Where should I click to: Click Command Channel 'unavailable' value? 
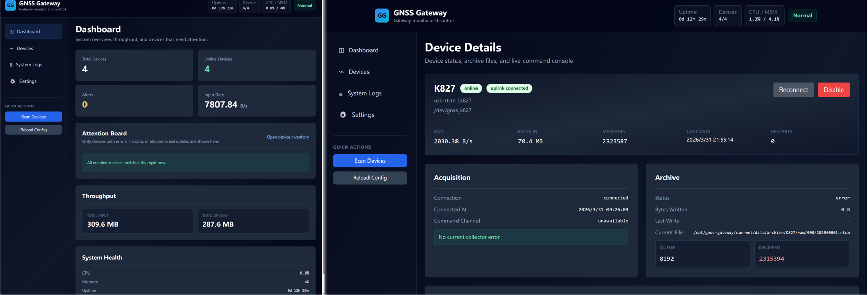(x=613, y=221)
